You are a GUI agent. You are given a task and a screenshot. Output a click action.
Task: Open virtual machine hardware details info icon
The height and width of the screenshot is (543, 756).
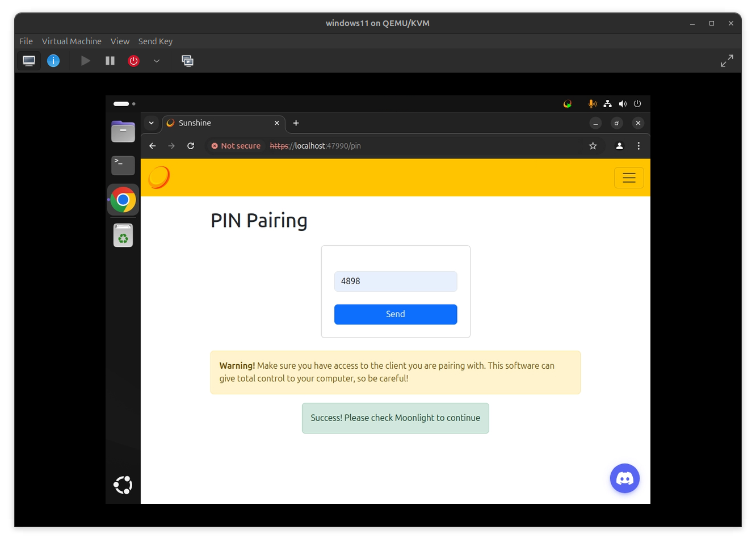(x=53, y=61)
